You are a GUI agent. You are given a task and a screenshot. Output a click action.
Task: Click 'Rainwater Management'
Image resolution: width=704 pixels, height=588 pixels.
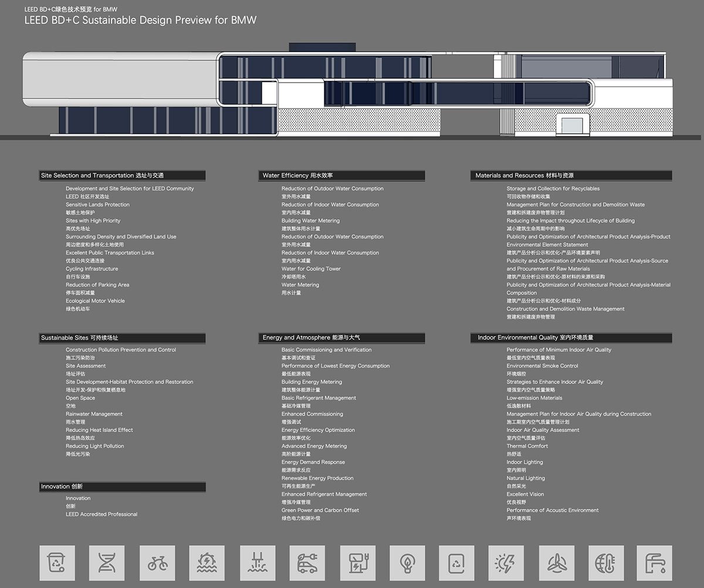(94, 414)
